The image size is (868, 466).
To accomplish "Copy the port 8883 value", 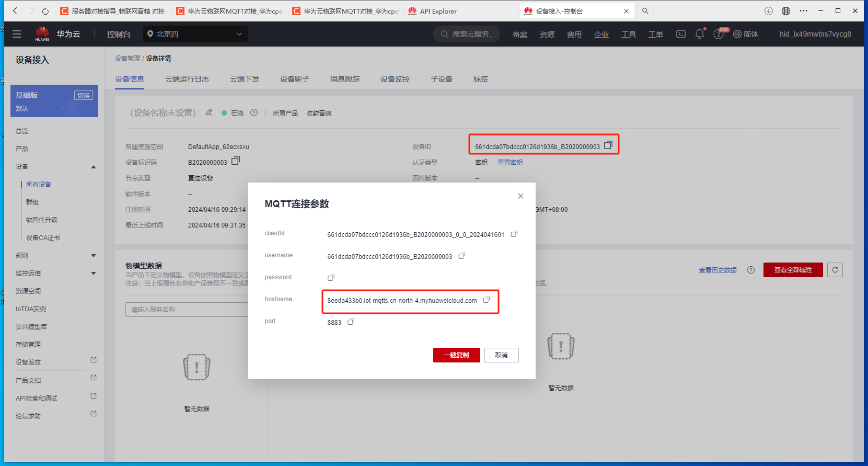I will click(351, 322).
